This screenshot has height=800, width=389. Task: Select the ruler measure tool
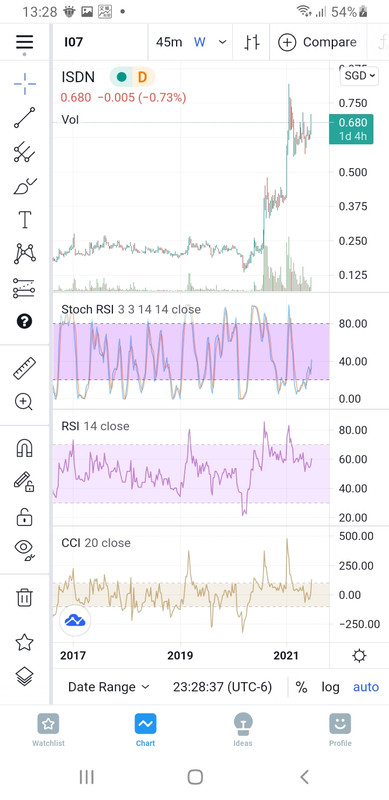tap(25, 368)
